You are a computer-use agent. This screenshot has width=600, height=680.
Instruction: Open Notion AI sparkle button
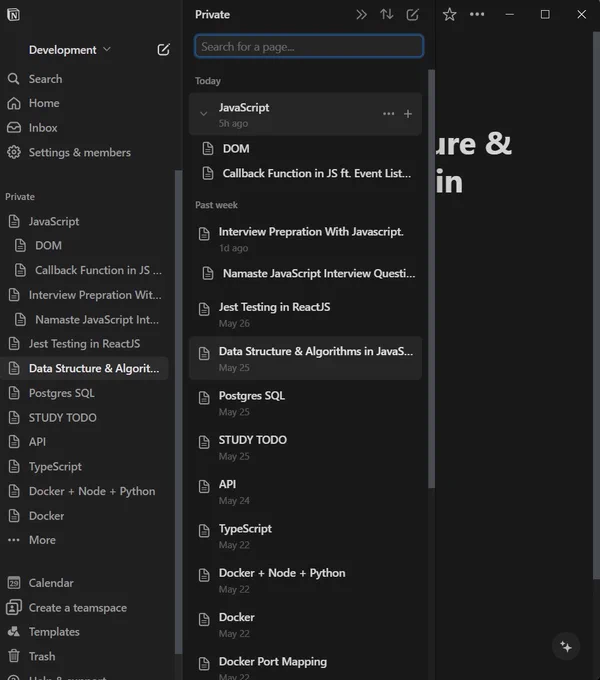[x=566, y=647]
